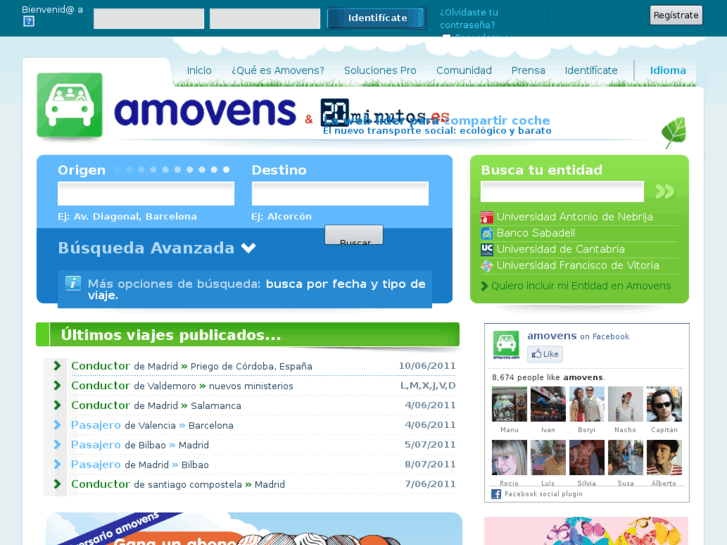The image size is (727, 545).
Task: Click the Buscar search button
Action: (354, 236)
